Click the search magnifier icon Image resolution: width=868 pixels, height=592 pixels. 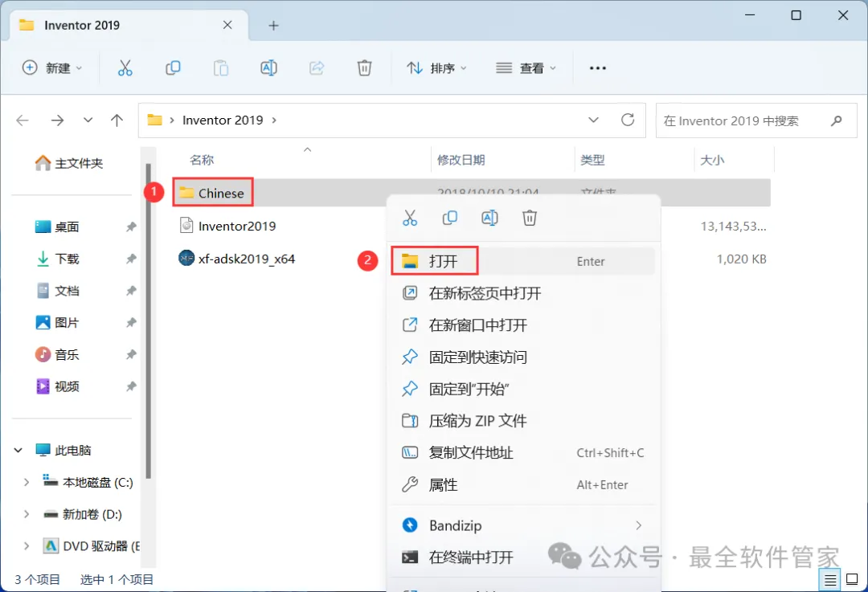(x=837, y=120)
